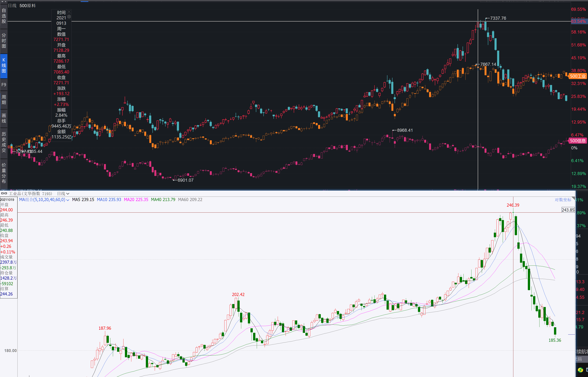
Task: Close the floating data info box
Action: point(69,12)
